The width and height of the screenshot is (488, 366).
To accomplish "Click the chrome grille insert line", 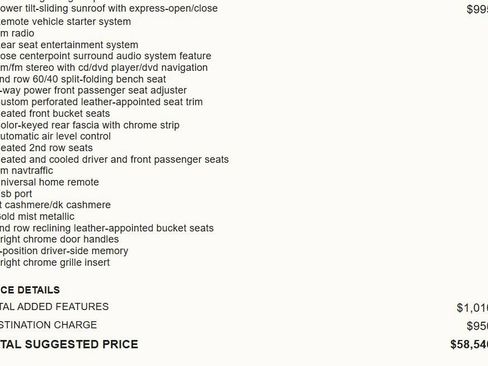I will [55, 263].
